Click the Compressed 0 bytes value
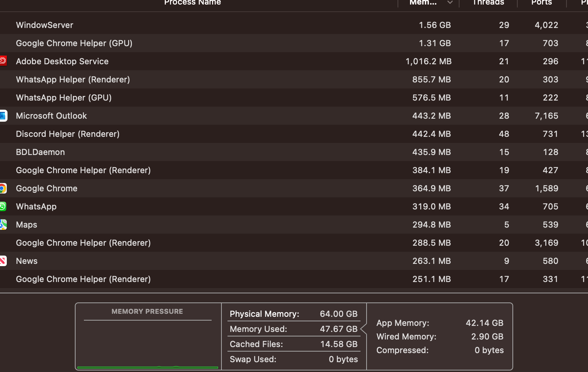588x372 pixels. point(489,350)
